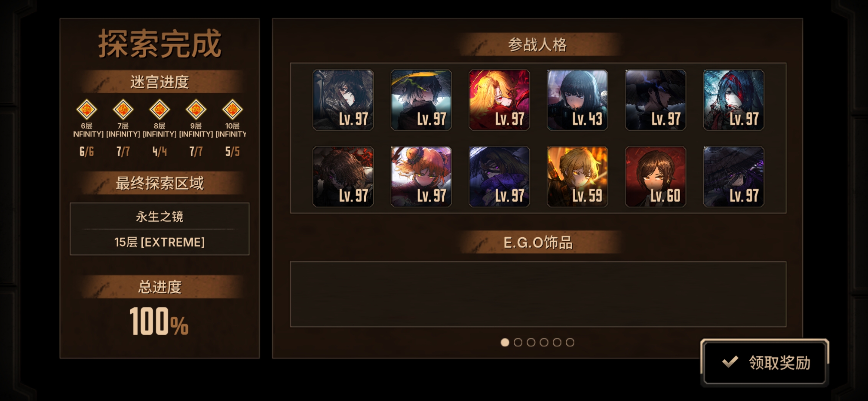Select the 6层 INFINITY clear badge
The width and height of the screenshot is (868, 401).
coord(86,110)
